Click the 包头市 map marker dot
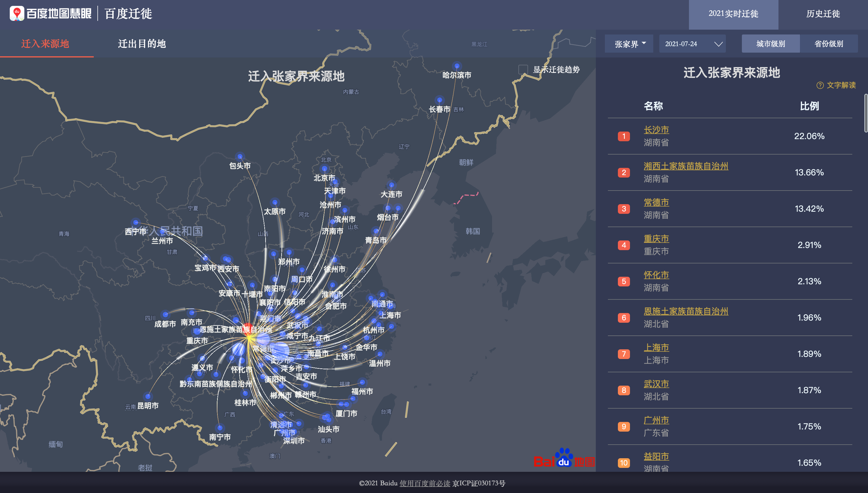 240,156
